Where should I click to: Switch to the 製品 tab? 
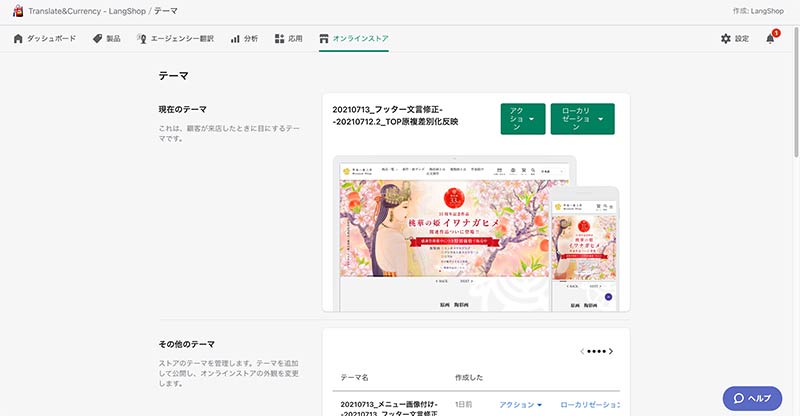[113, 39]
